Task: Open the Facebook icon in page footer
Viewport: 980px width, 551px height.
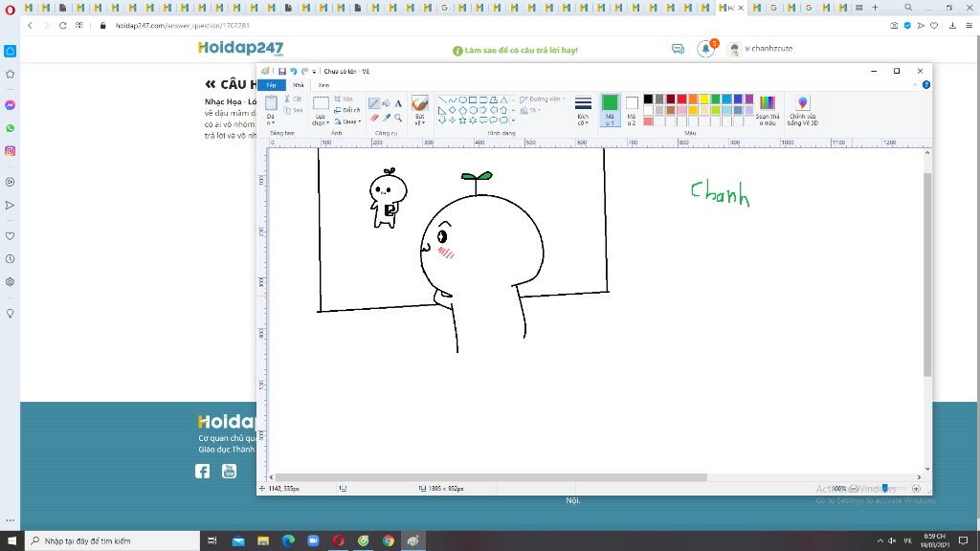Action: click(x=203, y=471)
